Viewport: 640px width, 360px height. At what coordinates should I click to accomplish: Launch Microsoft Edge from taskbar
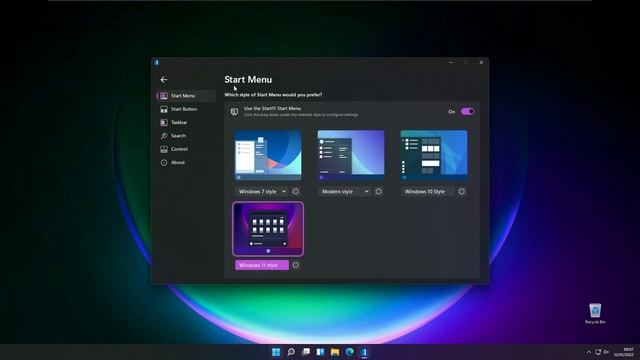pyautogui.click(x=350, y=352)
